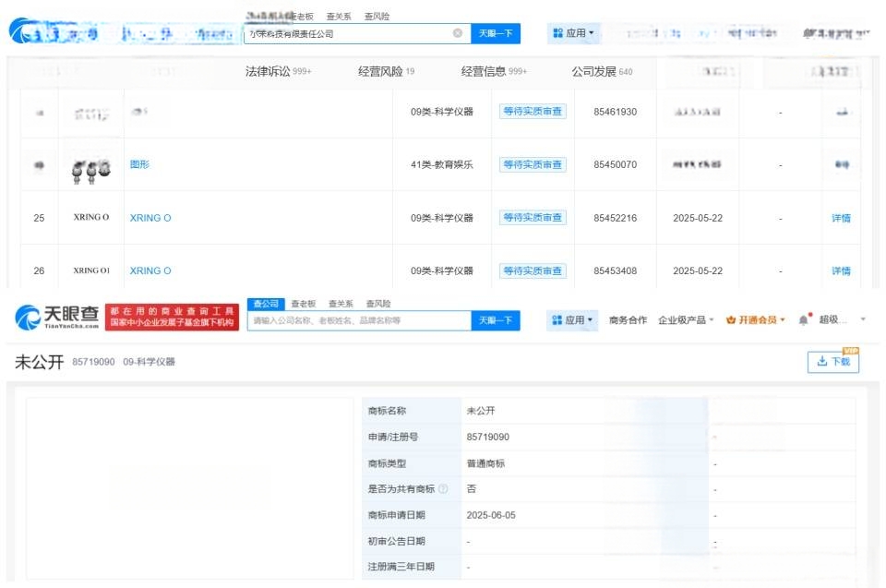The width and height of the screenshot is (886, 588).
Task: Open the notification bell icon
Action: pyautogui.click(x=804, y=320)
